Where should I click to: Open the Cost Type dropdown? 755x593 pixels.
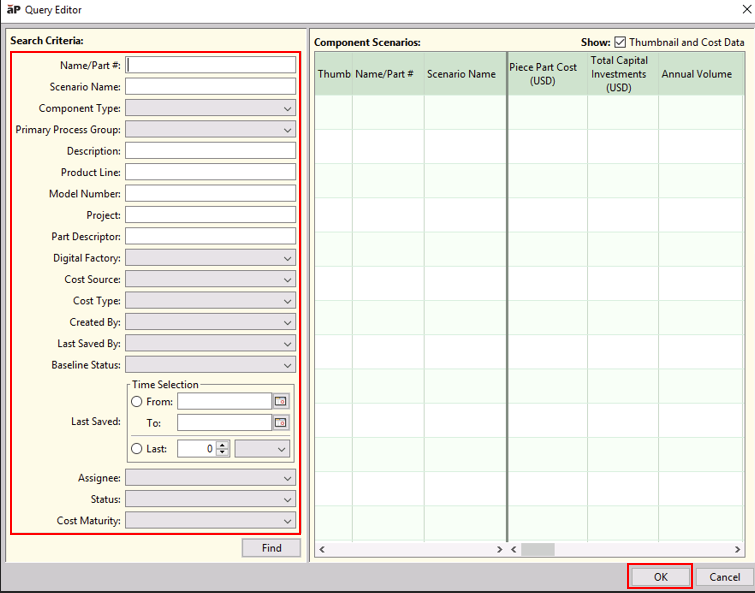tap(210, 301)
